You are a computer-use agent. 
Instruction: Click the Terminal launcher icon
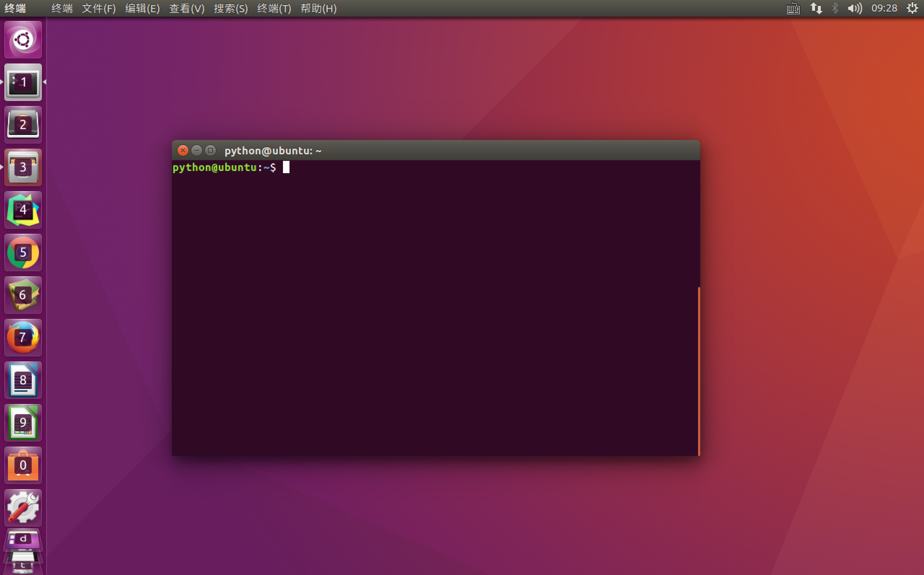click(x=23, y=82)
